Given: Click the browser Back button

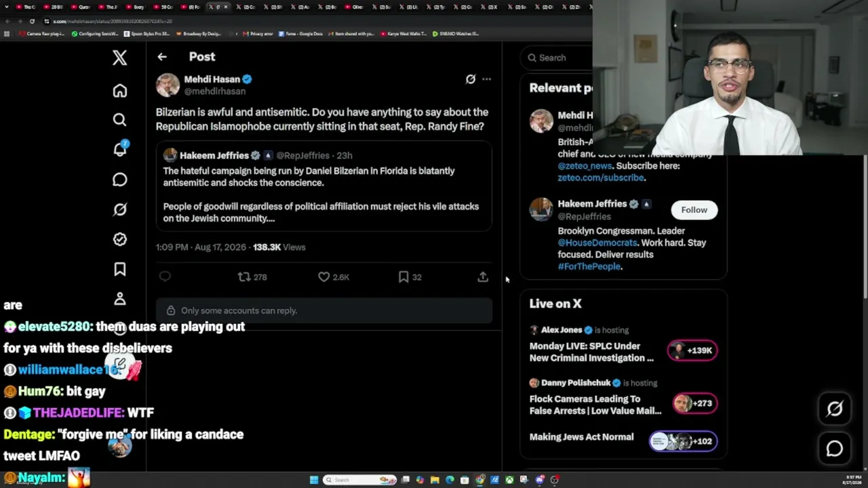Looking at the screenshot, I should (x=8, y=21).
